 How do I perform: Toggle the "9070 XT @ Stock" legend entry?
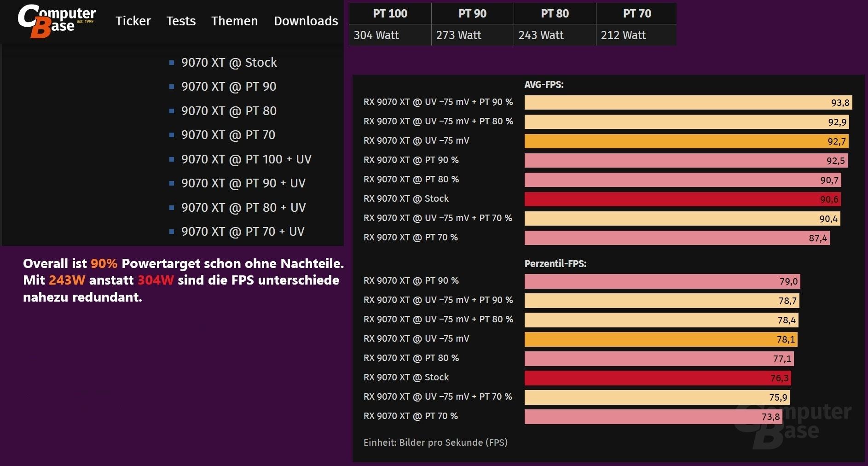(x=229, y=62)
